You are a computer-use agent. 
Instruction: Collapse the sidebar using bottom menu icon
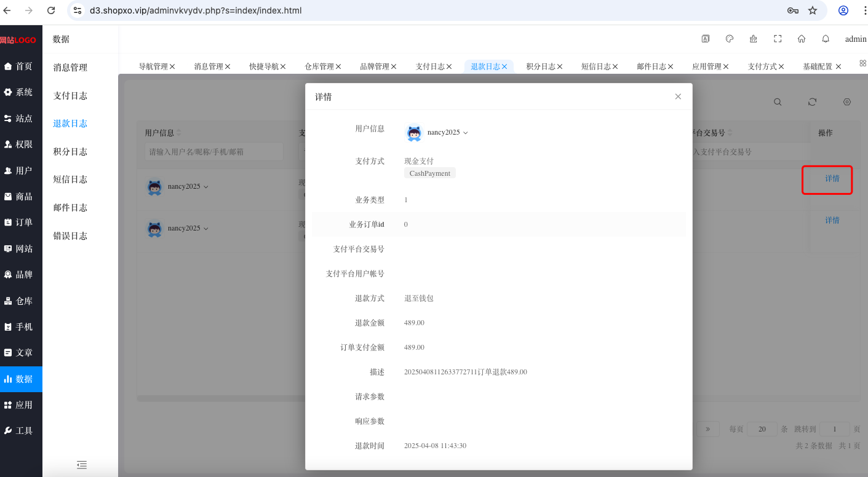[81, 465]
